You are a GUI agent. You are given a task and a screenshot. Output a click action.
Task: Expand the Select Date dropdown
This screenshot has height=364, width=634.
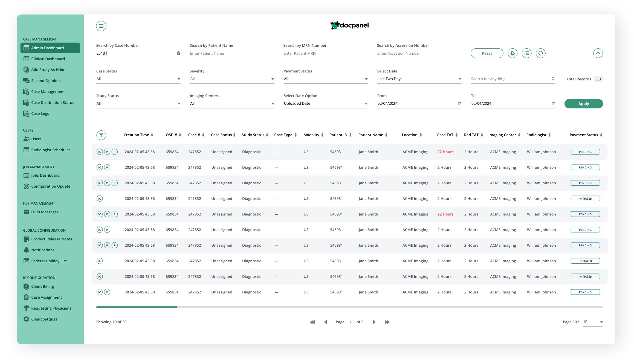419,79
